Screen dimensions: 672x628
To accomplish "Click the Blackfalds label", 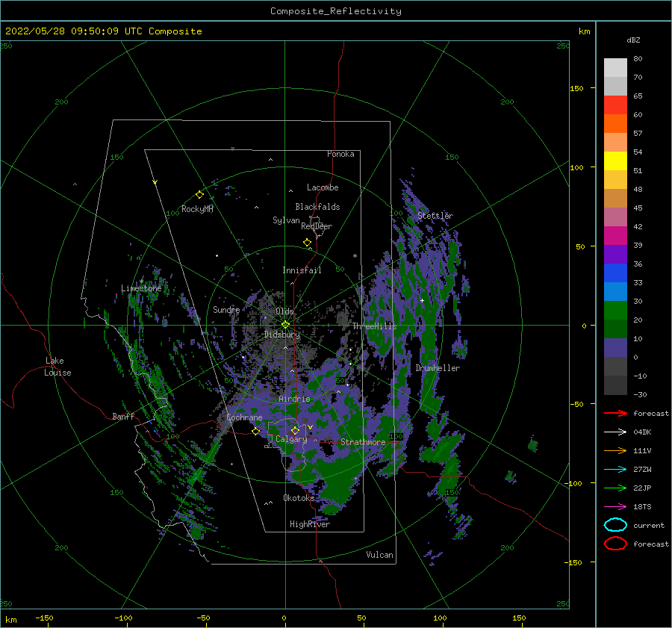I will click(317, 207).
